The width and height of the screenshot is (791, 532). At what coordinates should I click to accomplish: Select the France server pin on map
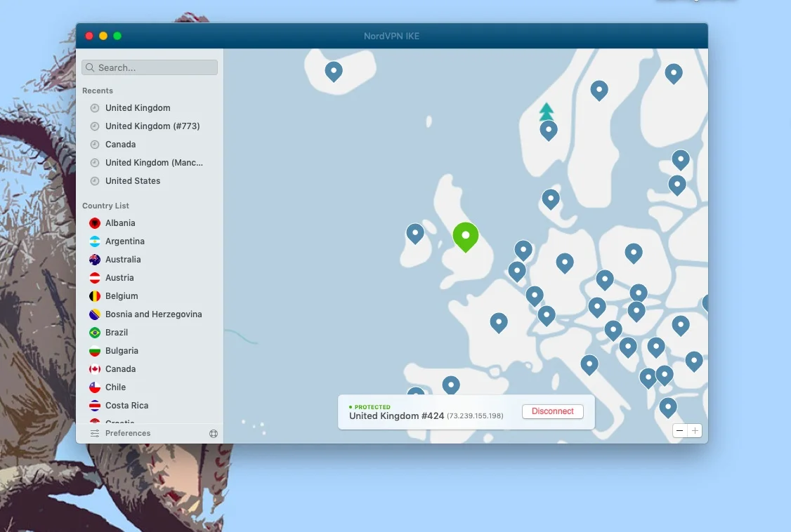click(498, 322)
